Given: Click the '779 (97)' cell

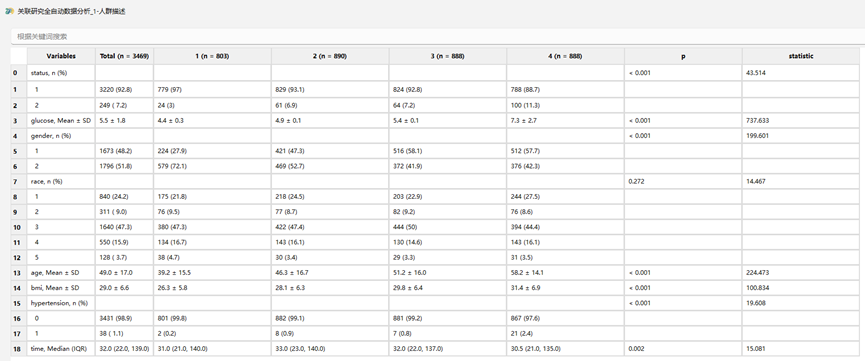Looking at the screenshot, I should pyautogui.click(x=212, y=90).
